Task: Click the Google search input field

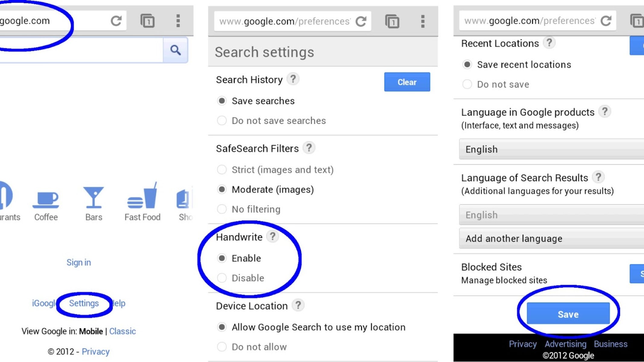Action: pos(82,50)
